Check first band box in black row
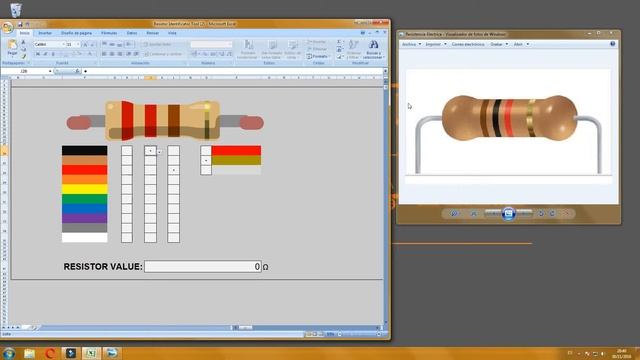Viewport: 640px width, 360px height. coord(127,151)
